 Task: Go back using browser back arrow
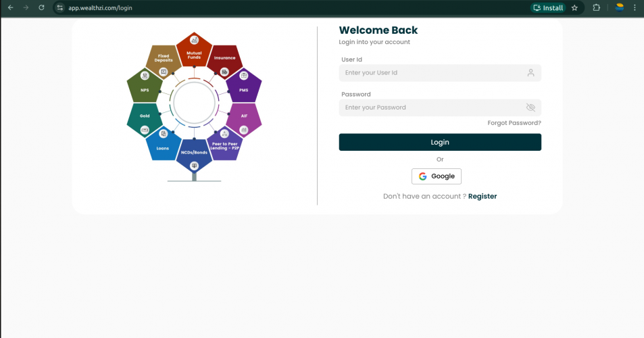[11, 8]
